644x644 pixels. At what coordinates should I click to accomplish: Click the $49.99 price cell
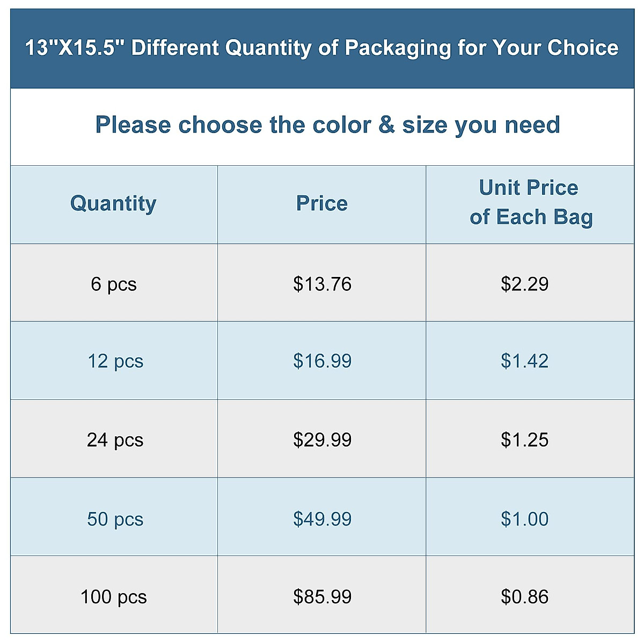[322, 519]
